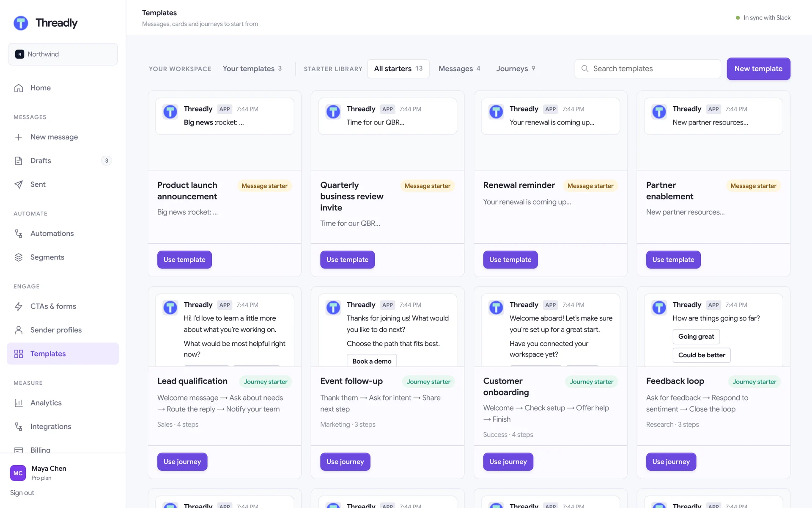The image size is (812, 508).
Task: Click the Templates grid icon
Action: pos(19,354)
